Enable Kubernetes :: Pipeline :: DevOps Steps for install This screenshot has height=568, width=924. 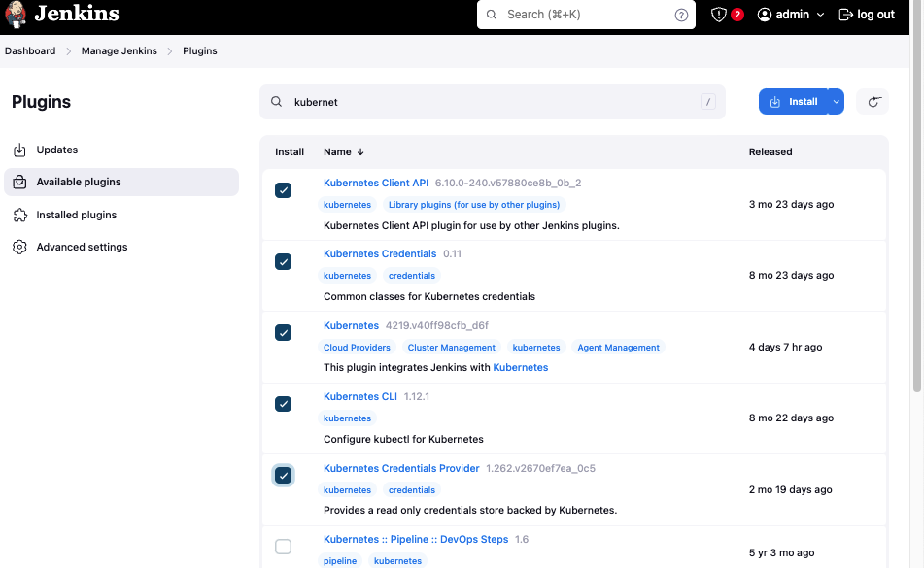[x=283, y=547]
